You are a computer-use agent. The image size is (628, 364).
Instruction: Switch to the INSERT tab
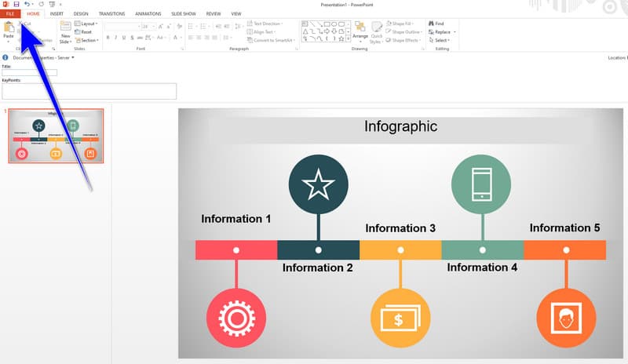click(x=57, y=13)
